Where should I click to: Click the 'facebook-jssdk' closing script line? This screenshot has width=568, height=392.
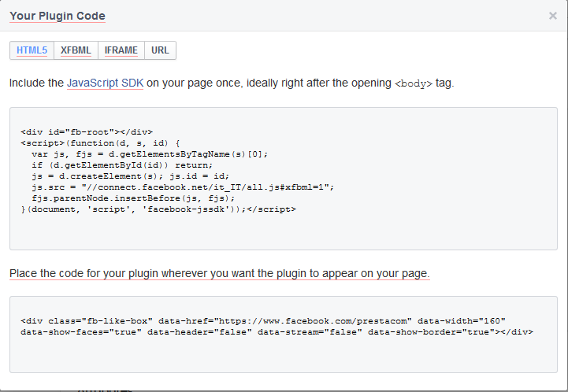(158, 209)
